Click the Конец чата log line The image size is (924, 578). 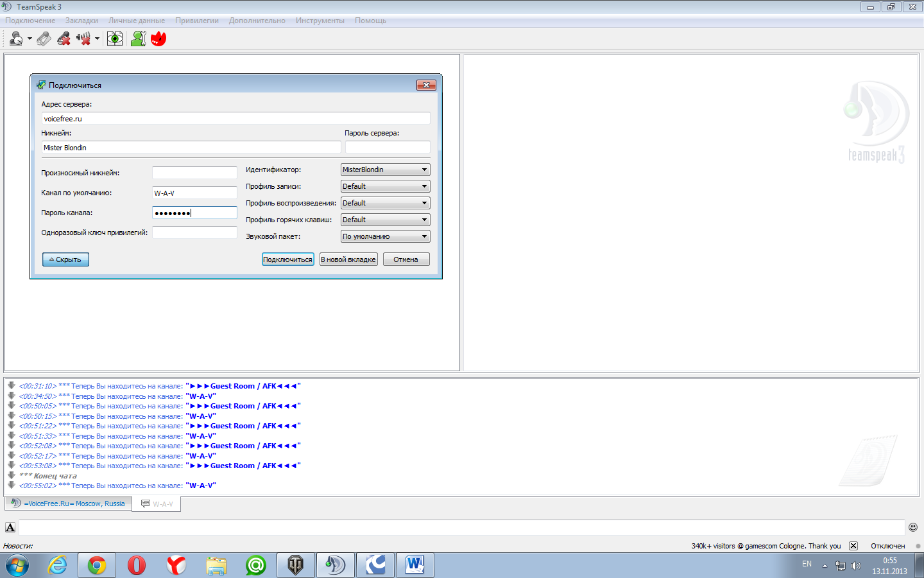pyautogui.click(x=48, y=476)
